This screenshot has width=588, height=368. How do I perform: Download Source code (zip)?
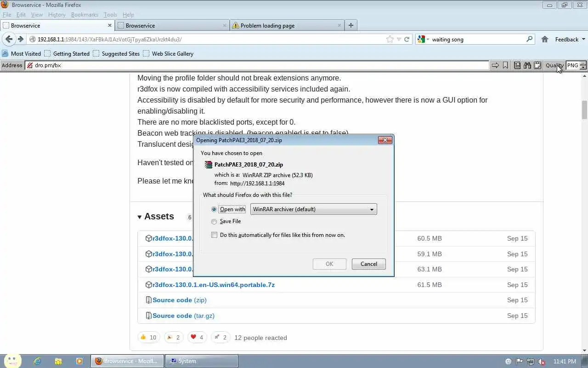click(x=180, y=300)
